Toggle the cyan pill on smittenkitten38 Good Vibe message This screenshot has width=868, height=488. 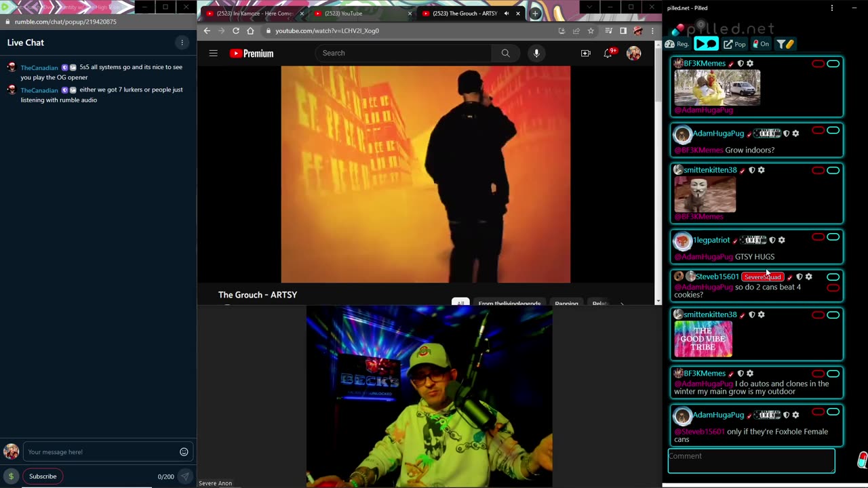833,314
